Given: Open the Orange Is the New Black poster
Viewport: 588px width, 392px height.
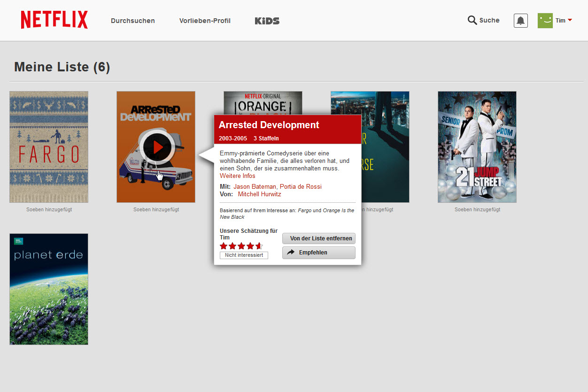Looking at the screenshot, I should (x=263, y=103).
